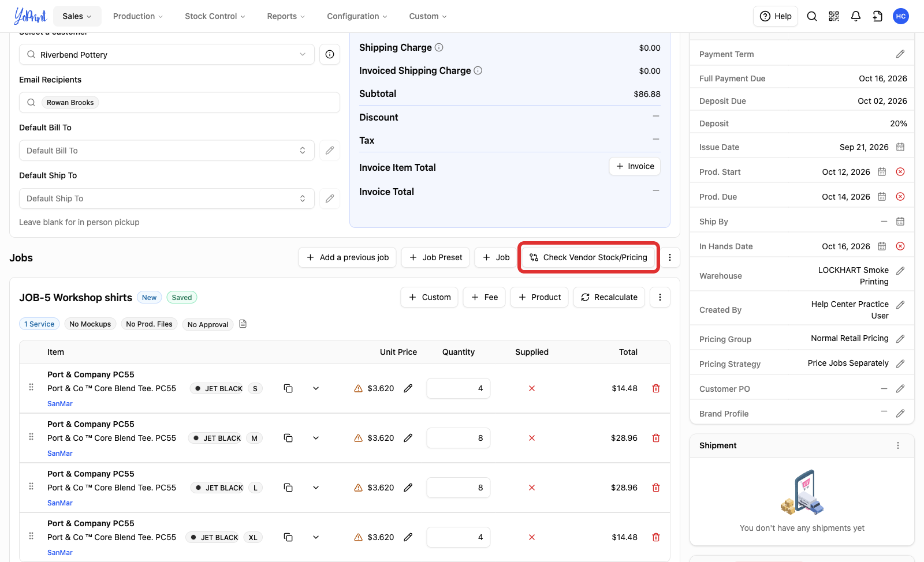Open the Production menu
924x562 pixels.
tap(138, 16)
